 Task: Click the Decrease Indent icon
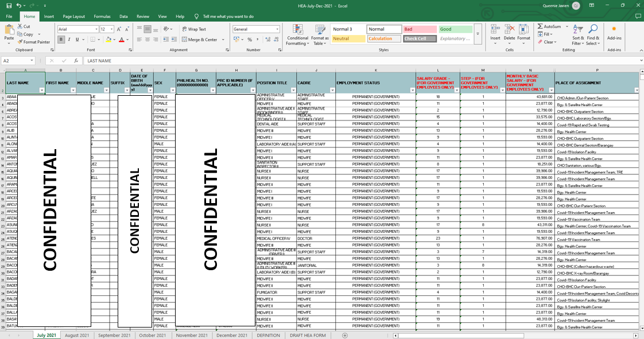pos(166,40)
